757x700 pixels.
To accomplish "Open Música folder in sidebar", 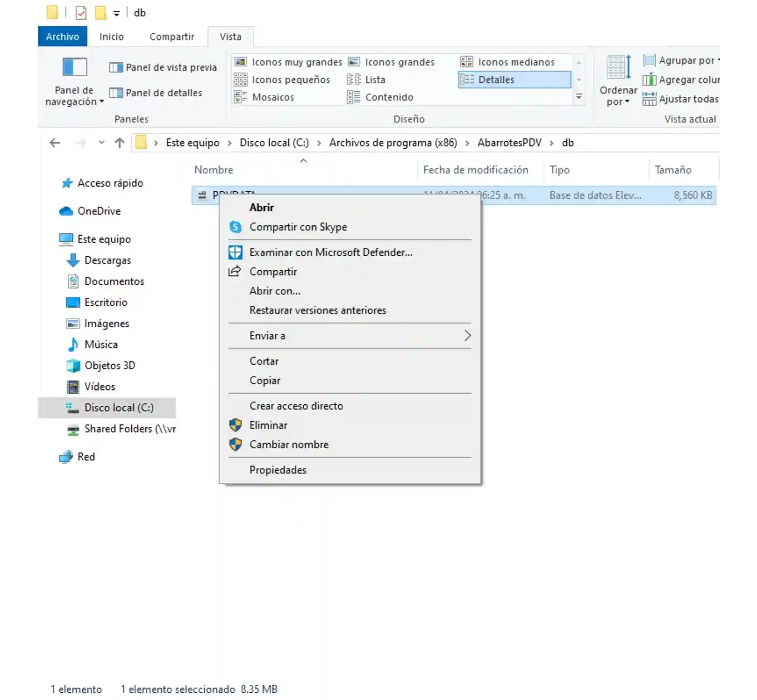I will point(92,344).
